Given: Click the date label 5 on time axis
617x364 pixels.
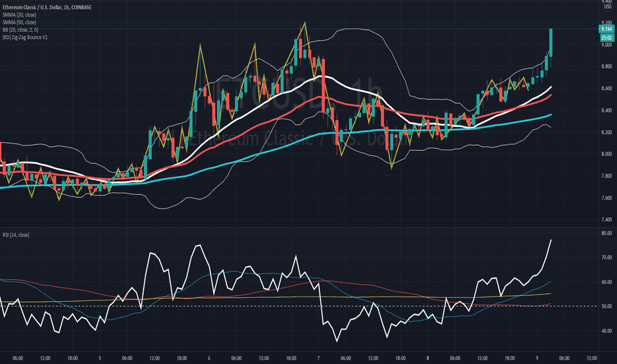Looking at the screenshot, I should [x=99, y=358].
